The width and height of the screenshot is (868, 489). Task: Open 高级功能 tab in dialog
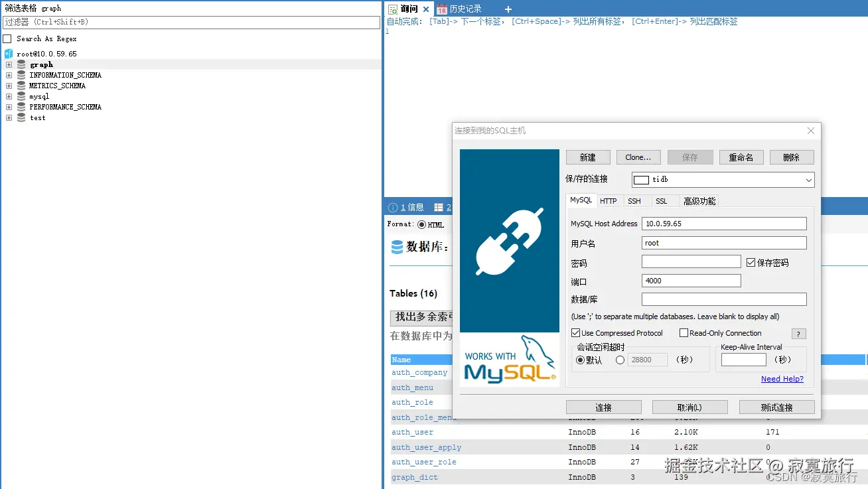(x=699, y=201)
